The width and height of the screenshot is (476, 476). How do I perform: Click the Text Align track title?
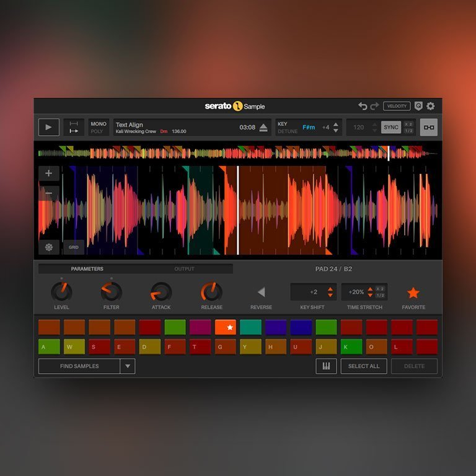(x=129, y=125)
